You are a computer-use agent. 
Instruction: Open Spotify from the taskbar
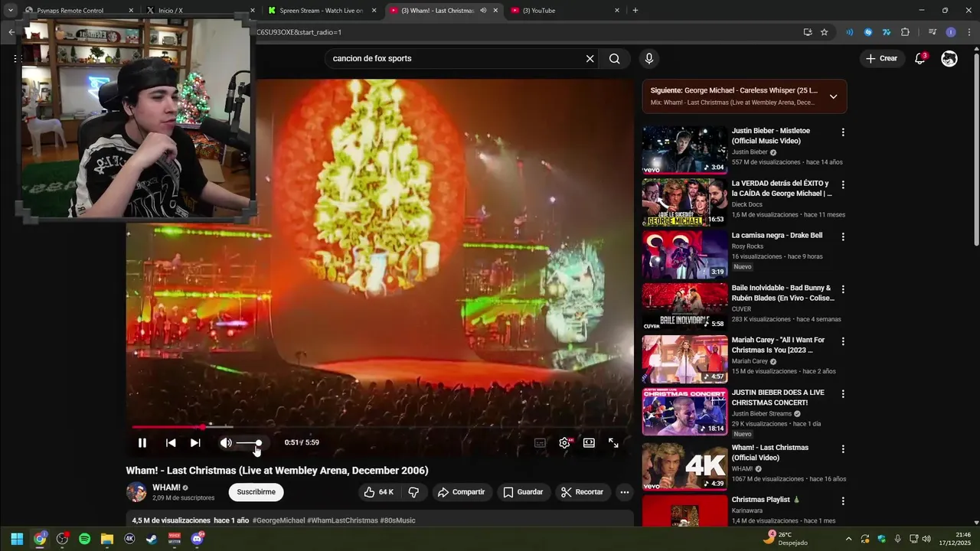click(x=85, y=539)
